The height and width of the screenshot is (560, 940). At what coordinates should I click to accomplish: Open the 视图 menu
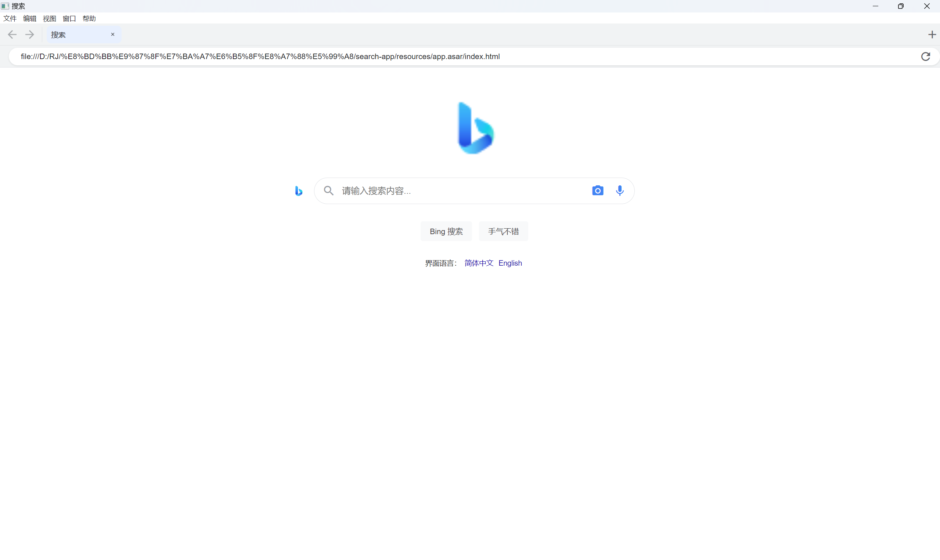coord(50,18)
